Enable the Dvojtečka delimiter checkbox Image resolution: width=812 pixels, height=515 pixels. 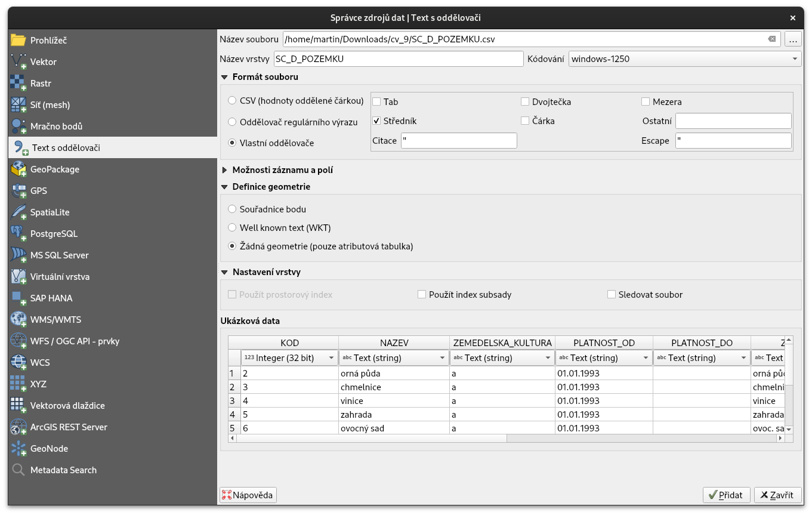(x=525, y=102)
